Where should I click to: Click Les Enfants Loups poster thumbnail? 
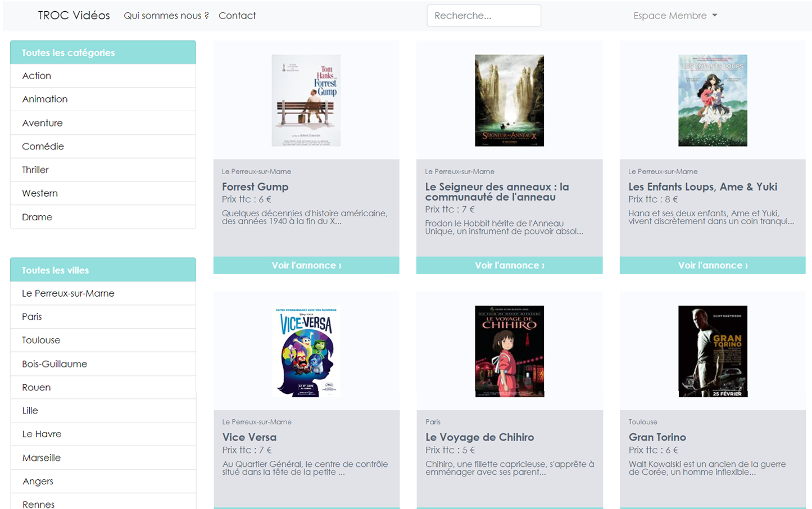(713, 101)
